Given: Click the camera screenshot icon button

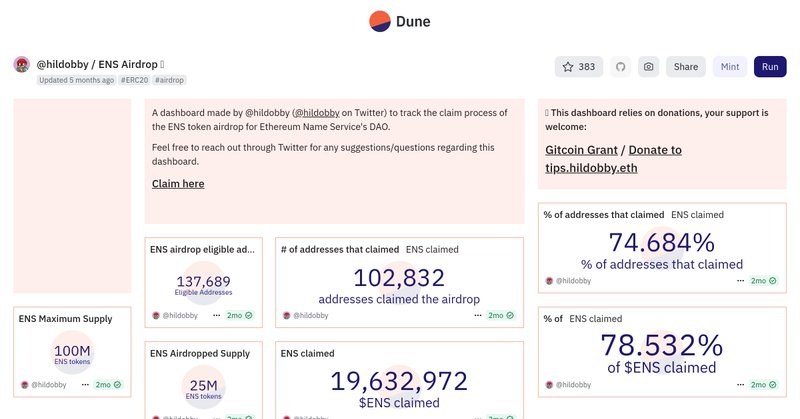Looking at the screenshot, I should [648, 67].
